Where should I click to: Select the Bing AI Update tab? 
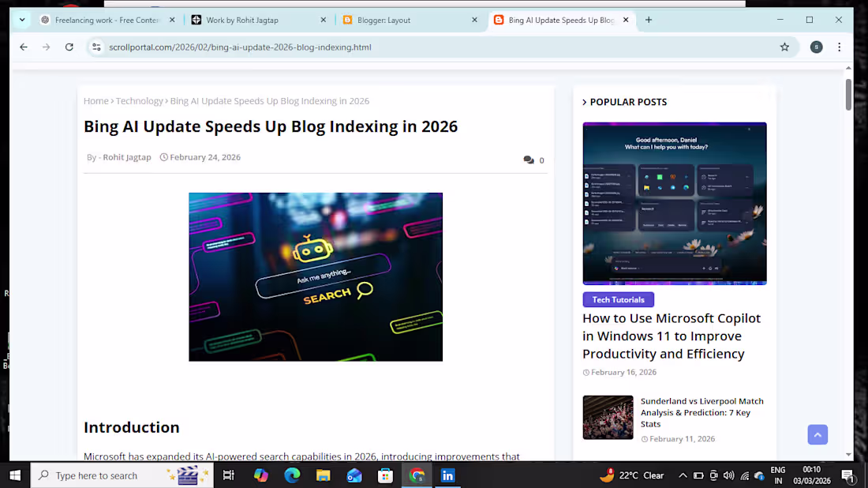[560, 20]
